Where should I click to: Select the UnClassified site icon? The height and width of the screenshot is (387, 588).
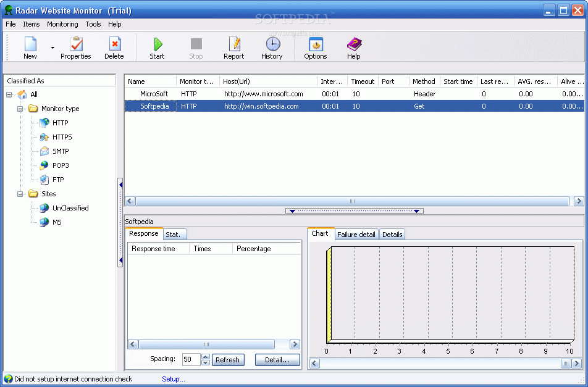pos(44,208)
